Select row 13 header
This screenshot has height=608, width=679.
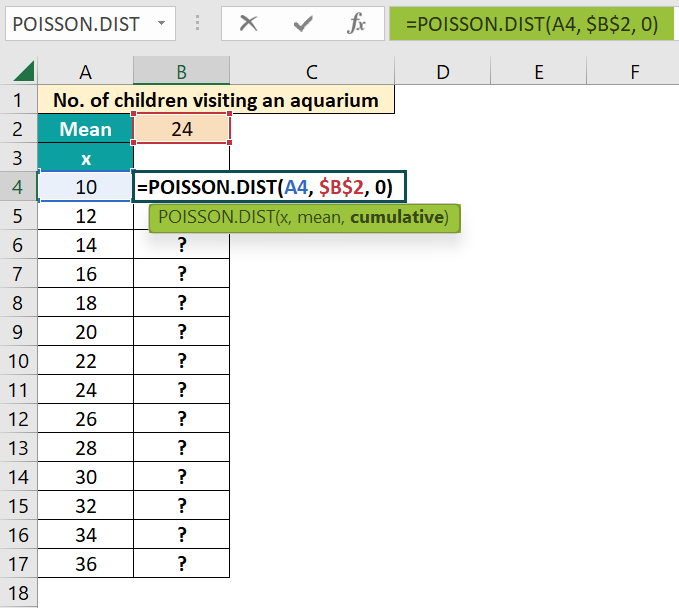[18, 448]
